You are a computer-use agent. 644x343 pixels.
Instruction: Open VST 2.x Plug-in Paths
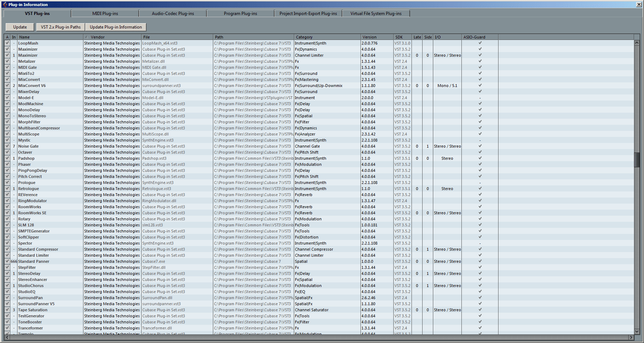pos(61,27)
